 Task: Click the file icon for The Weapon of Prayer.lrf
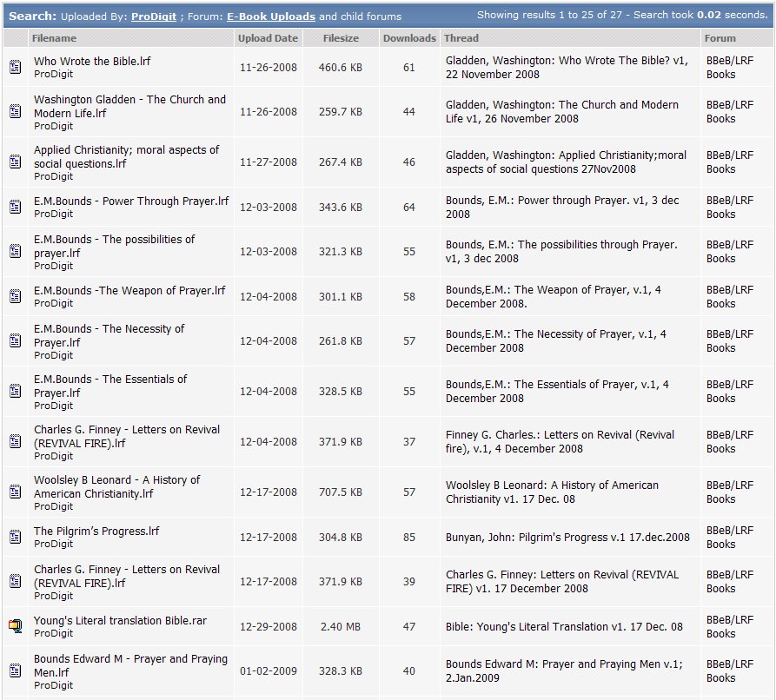16,296
